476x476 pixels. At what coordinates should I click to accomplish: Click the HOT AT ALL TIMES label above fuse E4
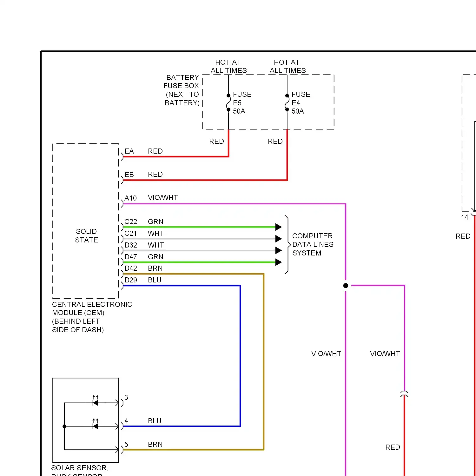[288, 66]
